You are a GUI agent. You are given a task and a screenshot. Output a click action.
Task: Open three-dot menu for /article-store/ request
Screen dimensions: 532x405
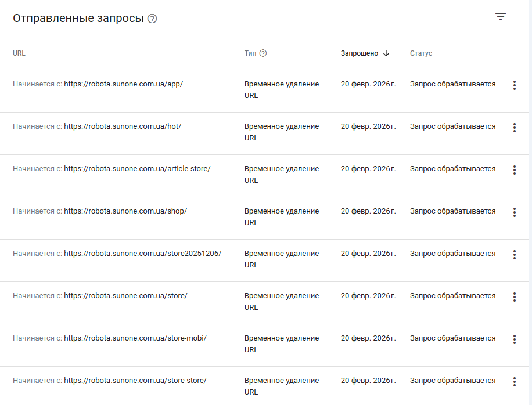(x=514, y=170)
